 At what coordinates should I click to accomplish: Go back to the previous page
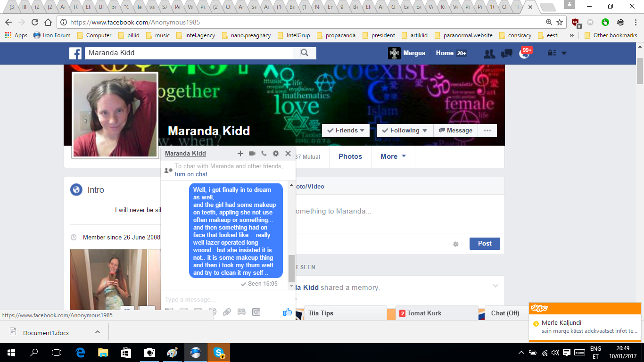[8, 22]
